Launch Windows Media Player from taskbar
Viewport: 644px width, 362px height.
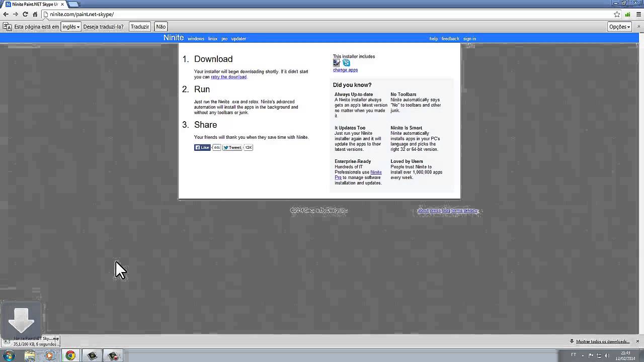(50, 356)
